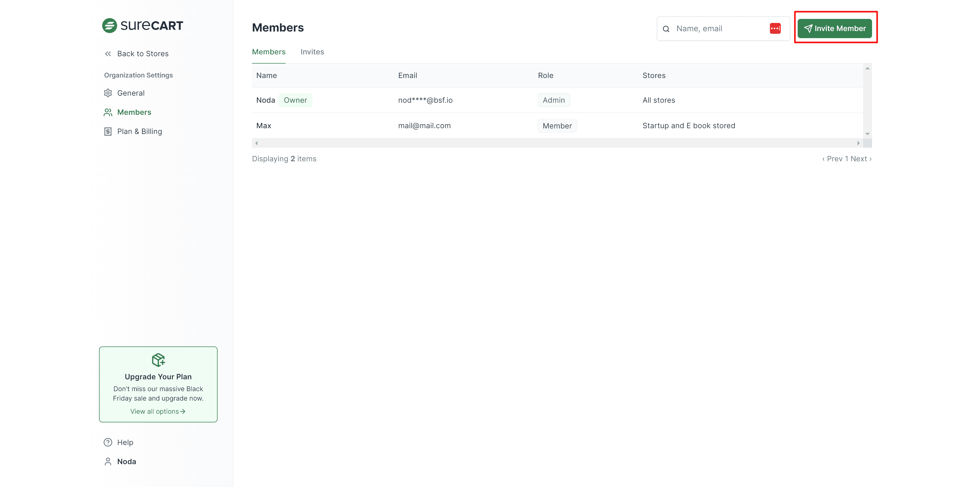Select the Members tab
This screenshot has height=487, width=980.
click(x=269, y=52)
